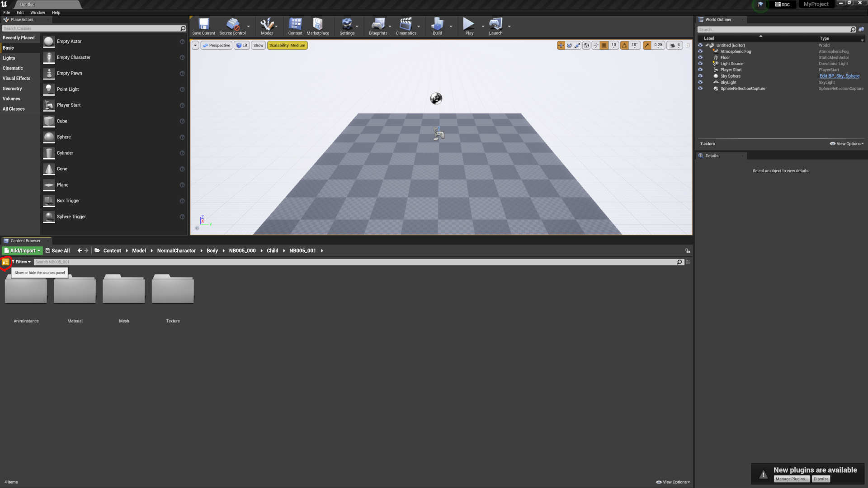This screenshot has height=488, width=868.
Task: Click the Manage Plugins button
Action: (792, 479)
